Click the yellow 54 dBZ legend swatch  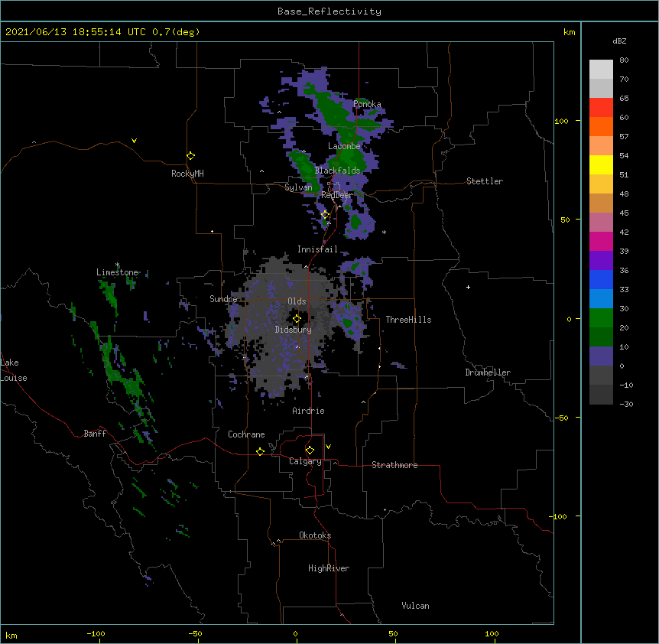601,164
